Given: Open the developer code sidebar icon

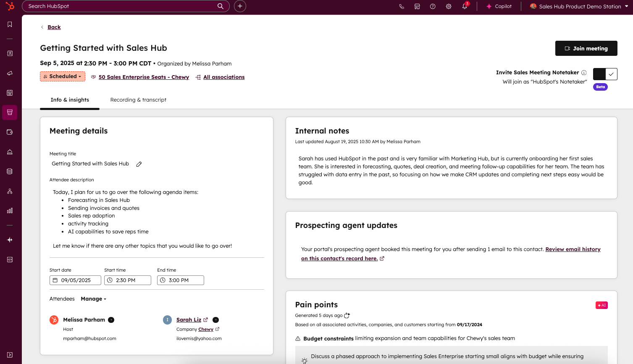Looking at the screenshot, I should [x=10, y=259].
